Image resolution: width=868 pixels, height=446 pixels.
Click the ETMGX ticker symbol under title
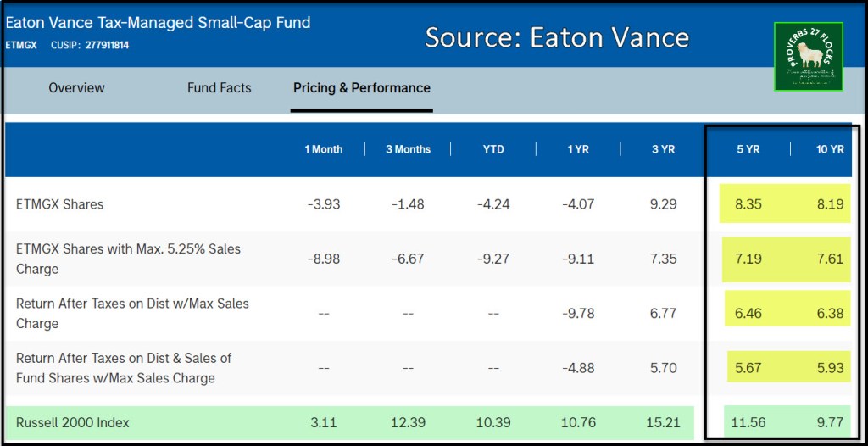[21, 45]
